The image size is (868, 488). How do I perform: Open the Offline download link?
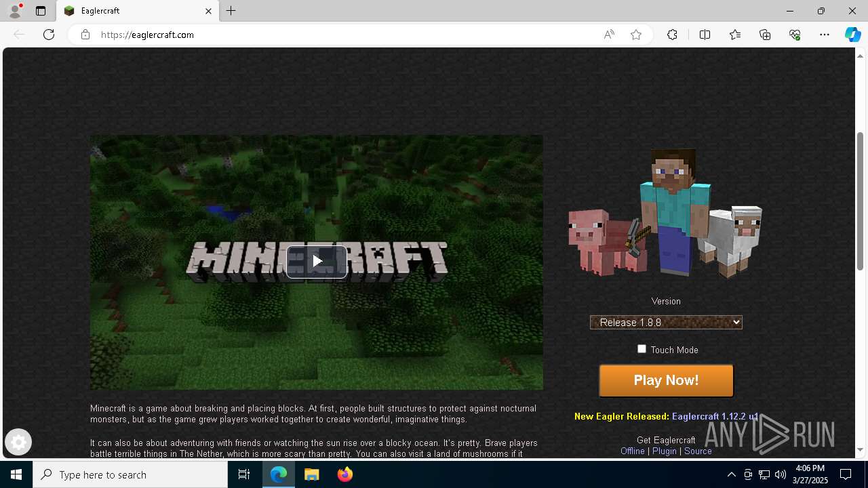[x=633, y=451]
